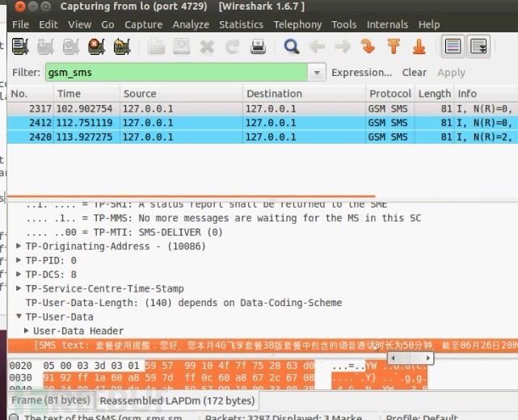Open the File menu

[x=20, y=24]
